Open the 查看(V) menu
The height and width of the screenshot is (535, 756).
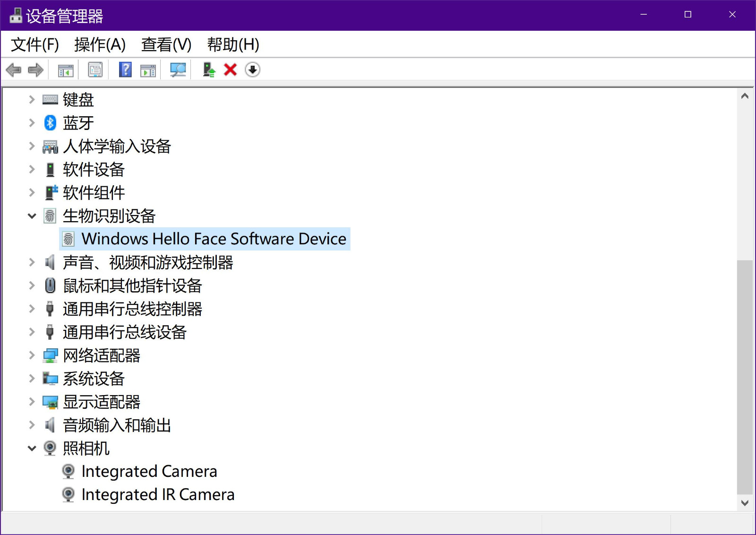tap(166, 45)
